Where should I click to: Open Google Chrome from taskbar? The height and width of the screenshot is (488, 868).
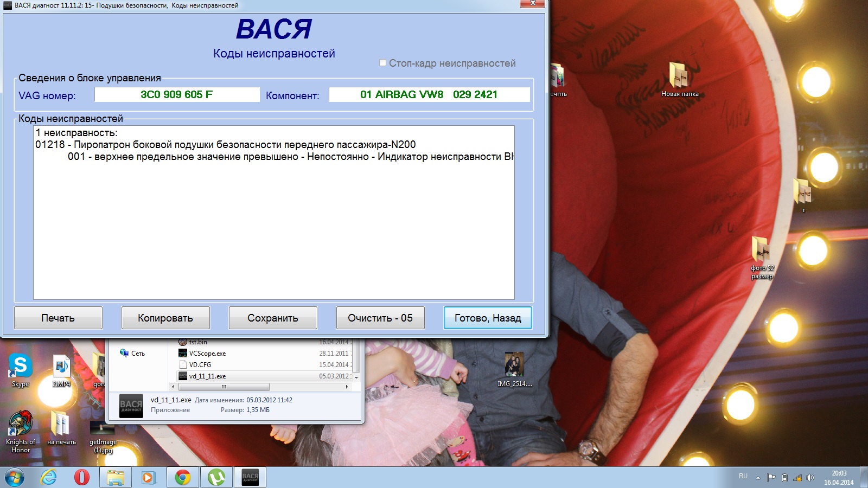183,477
